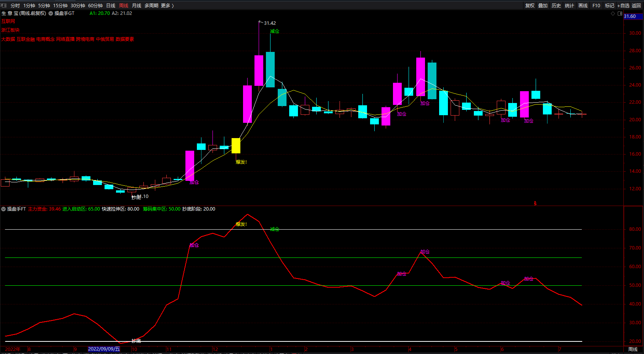Click the 抄底 label in indicator panel
This screenshot has height=354, width=644.
tap(136, 341)
